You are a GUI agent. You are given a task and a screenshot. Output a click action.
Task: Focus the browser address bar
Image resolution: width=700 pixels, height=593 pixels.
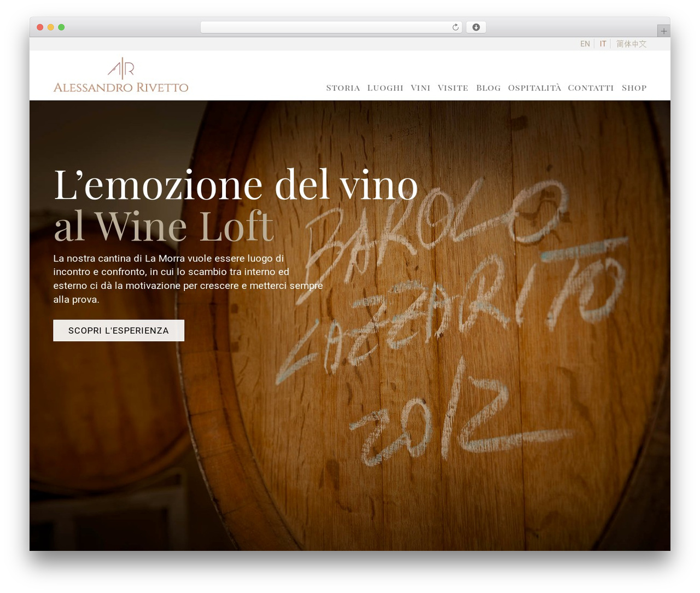331,27
